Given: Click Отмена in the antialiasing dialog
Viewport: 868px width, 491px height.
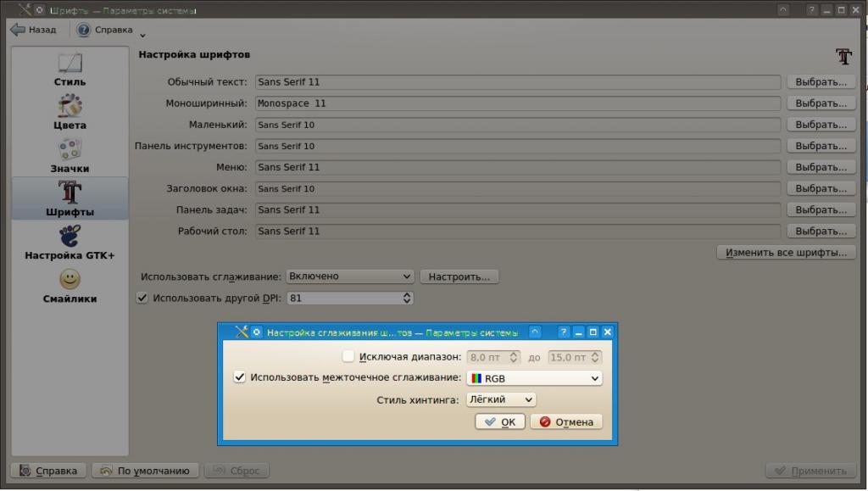Looking at the screenshot, I should coord(566,421).
